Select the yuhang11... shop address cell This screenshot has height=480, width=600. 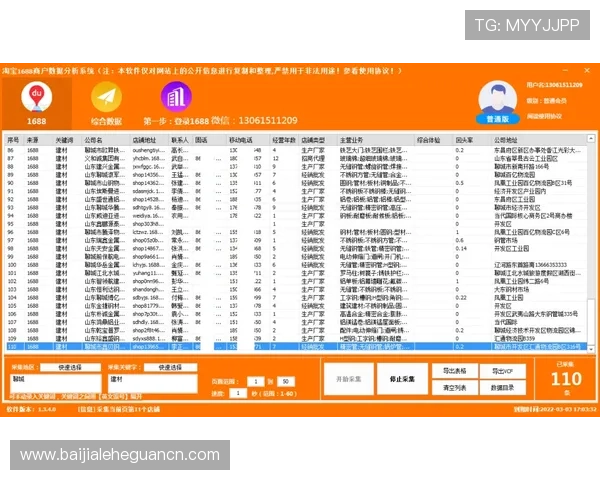pyautogui.click(x=148, y=273)
